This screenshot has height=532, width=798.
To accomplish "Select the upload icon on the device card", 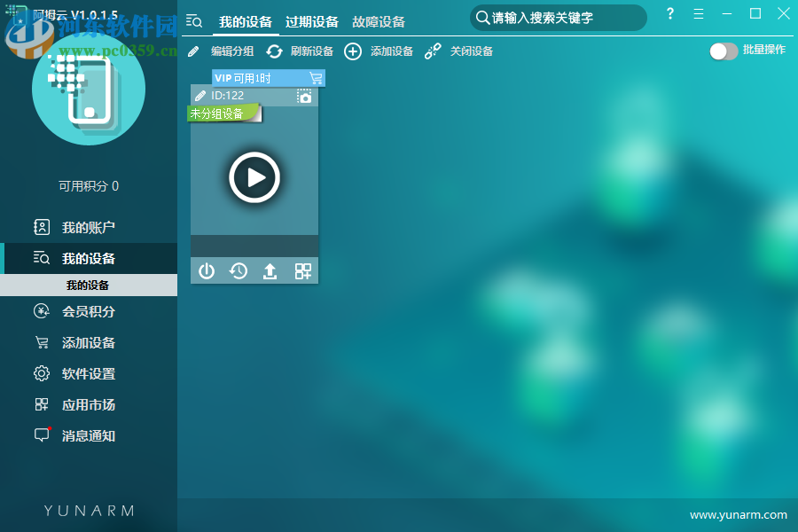I will pyautogui.click(x=270, y=270).
